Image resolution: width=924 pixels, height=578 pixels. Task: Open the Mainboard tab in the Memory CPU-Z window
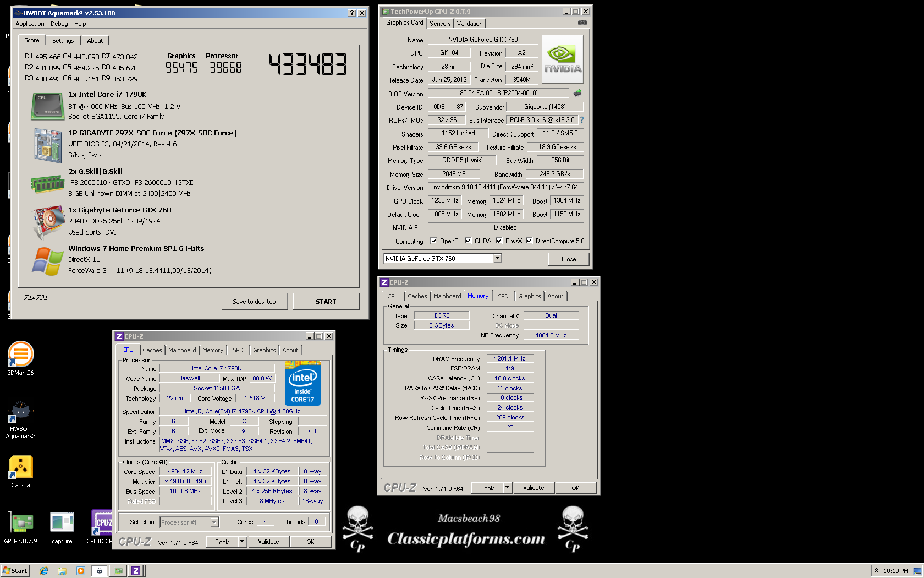tap(447, 296)
